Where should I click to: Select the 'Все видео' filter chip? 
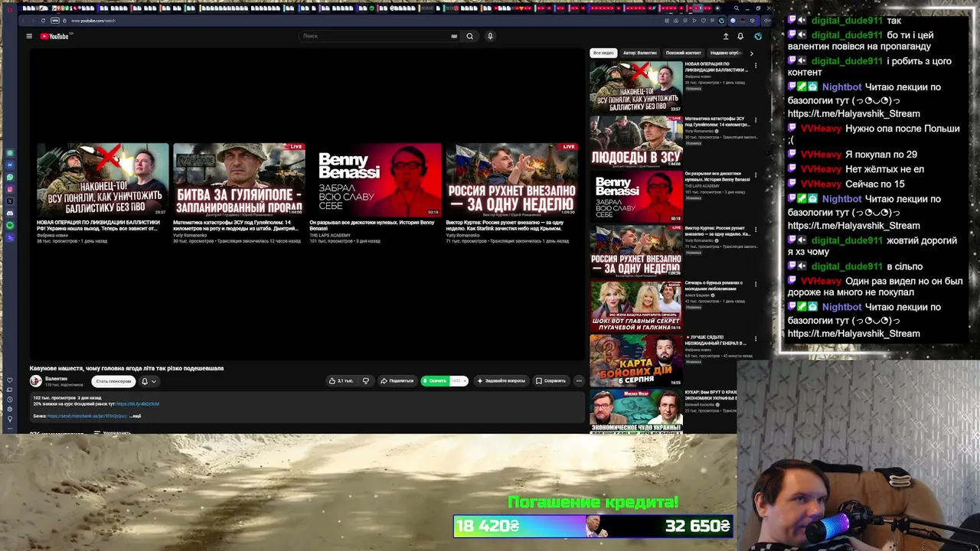pyautogui.click(x=603, y=53)
